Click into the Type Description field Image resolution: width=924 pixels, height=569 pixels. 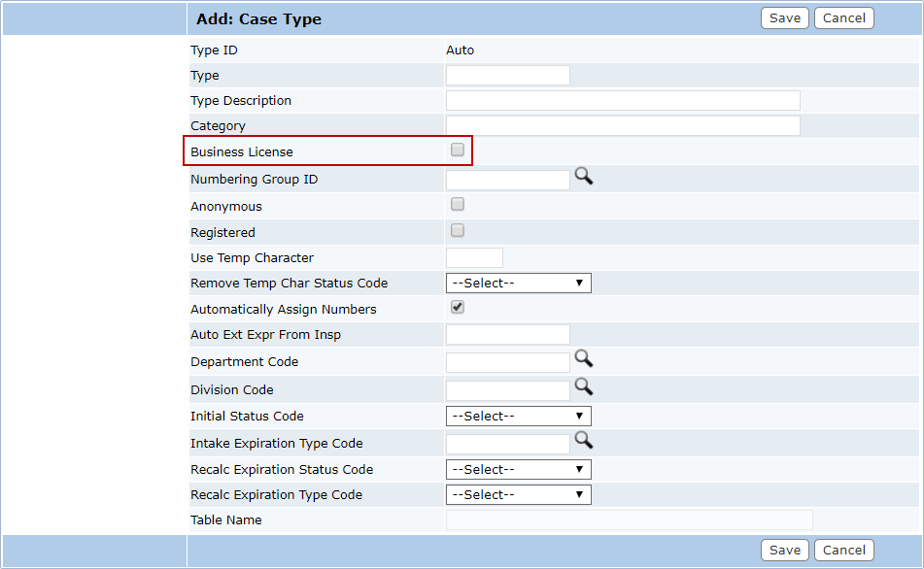622,101
